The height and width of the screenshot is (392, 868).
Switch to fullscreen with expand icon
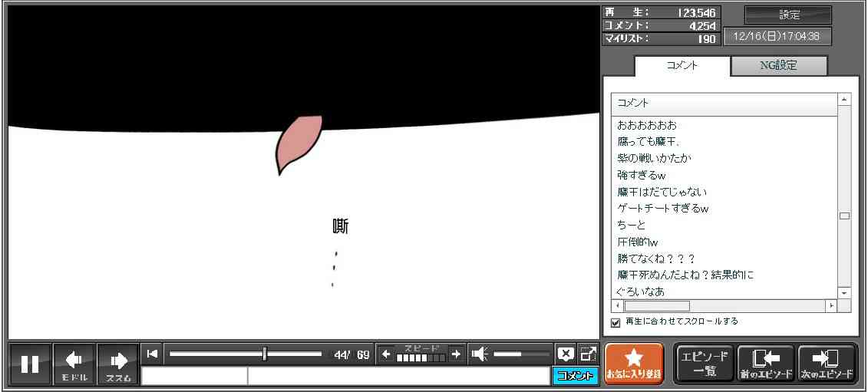(x=588, y=354)
